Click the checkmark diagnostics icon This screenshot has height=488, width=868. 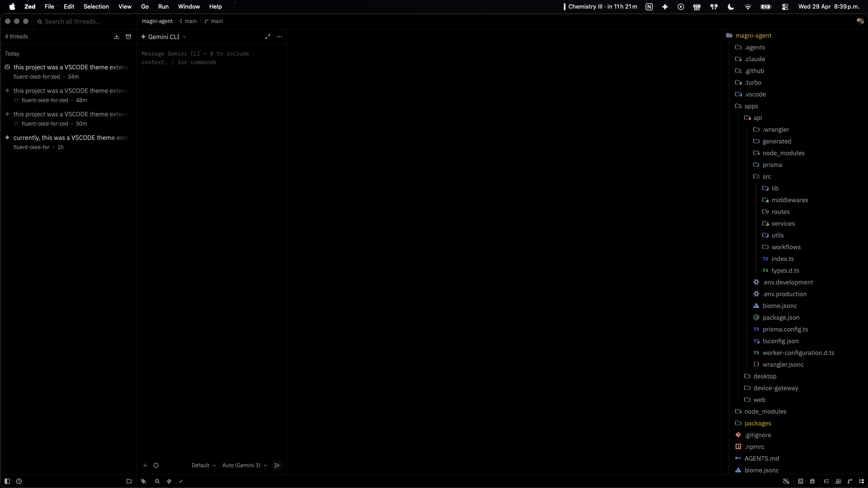click(x=181, y=481)
